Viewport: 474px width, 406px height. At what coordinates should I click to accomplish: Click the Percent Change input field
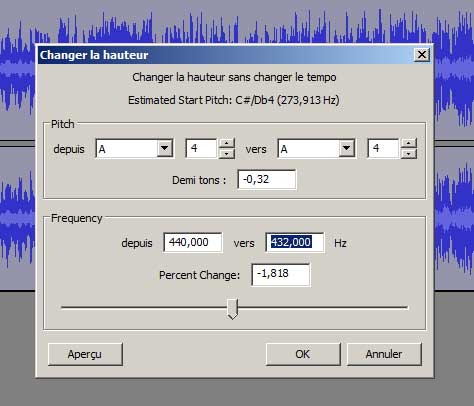pyautogui.click(x=281, y=275)
